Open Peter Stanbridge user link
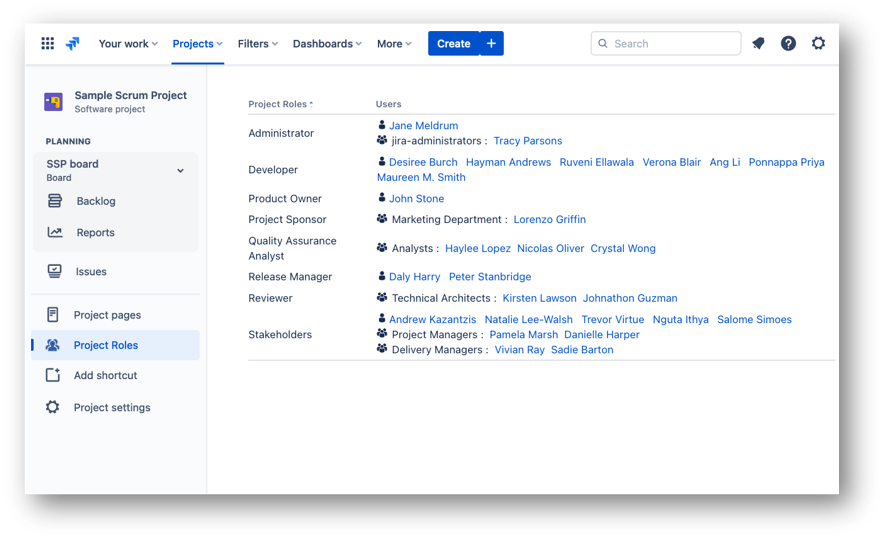Viewport: 881px width, 540px height. coord(490,276)
